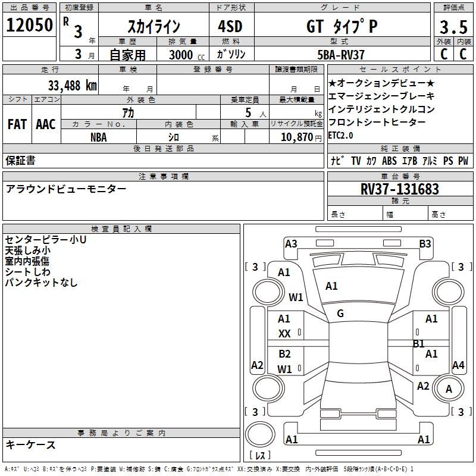Select the office notice キーケース

tap(31, 445)
